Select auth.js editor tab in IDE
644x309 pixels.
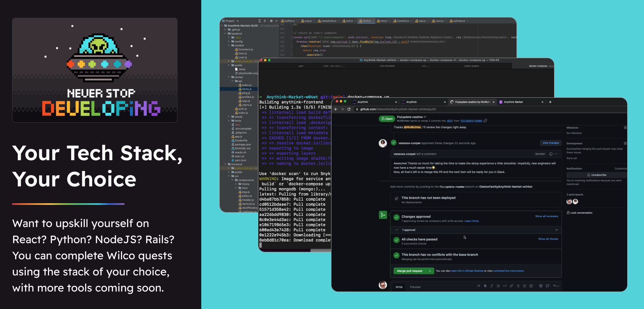click(348, 21)
